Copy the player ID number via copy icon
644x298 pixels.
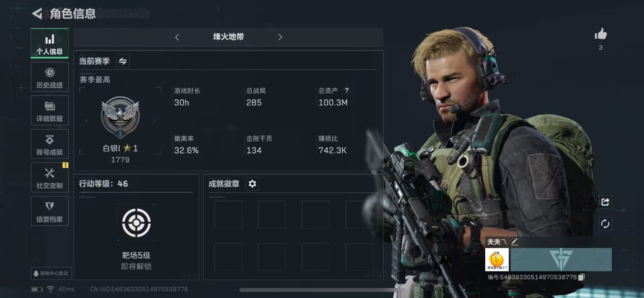(x=581, y=277)
